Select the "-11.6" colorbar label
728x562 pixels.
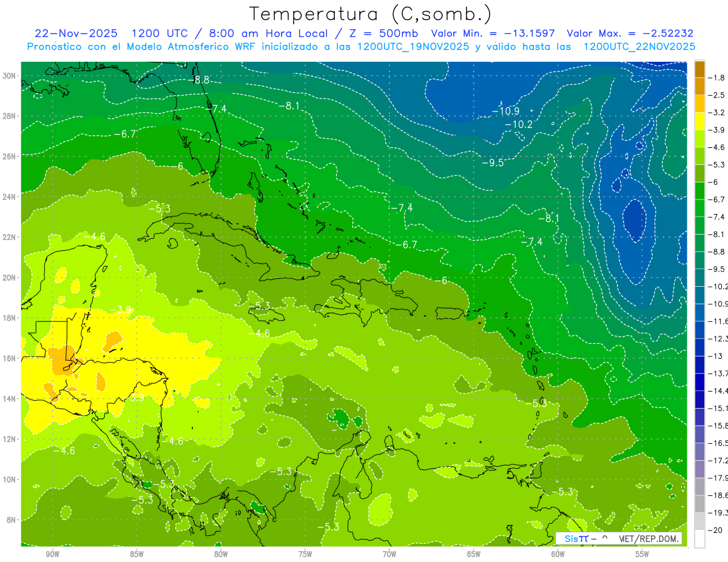718,321
